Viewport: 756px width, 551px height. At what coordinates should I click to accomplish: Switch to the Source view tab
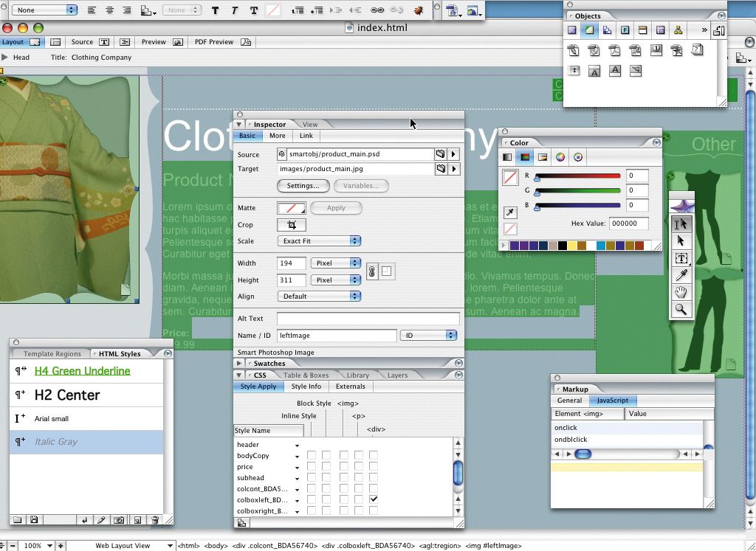(x=91, y=42)
